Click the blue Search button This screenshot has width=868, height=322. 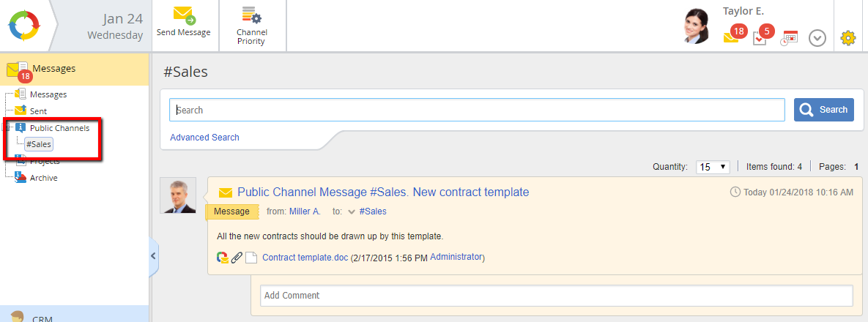[x=823, y=110]
